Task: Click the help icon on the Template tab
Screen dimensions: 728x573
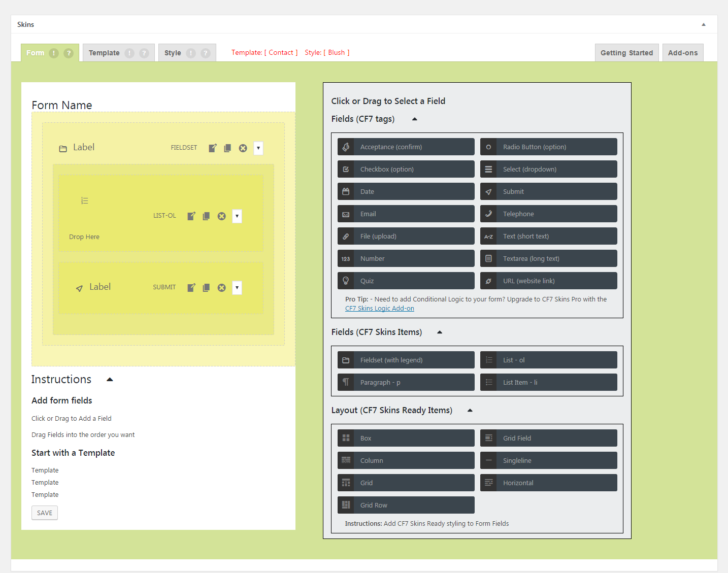Action: (144, 53)
